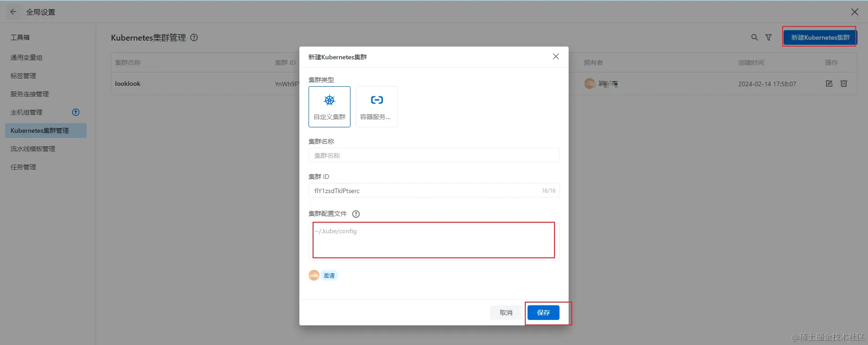Focus the ~/.kube/config textarea
Viewport: 868px width, 345px height.
pyautogui.click(x=434, y=241)
